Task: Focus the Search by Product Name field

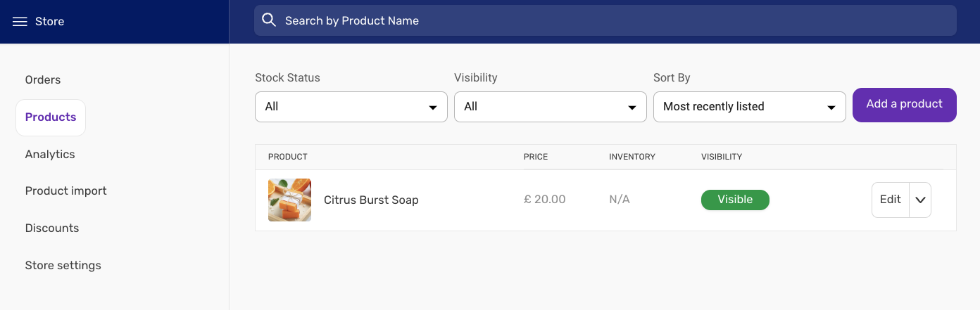Action: coord(605,20)
